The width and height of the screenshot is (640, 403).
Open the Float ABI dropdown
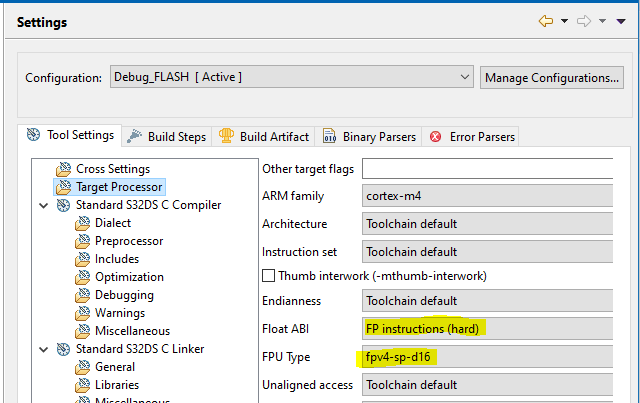487,328
